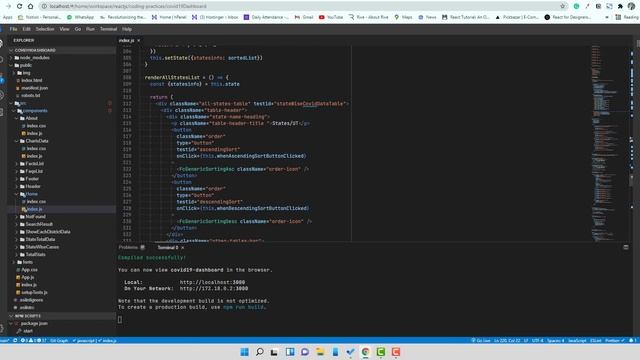
Task: Open Windows taskbar search
Action: (x=260, y=352)
